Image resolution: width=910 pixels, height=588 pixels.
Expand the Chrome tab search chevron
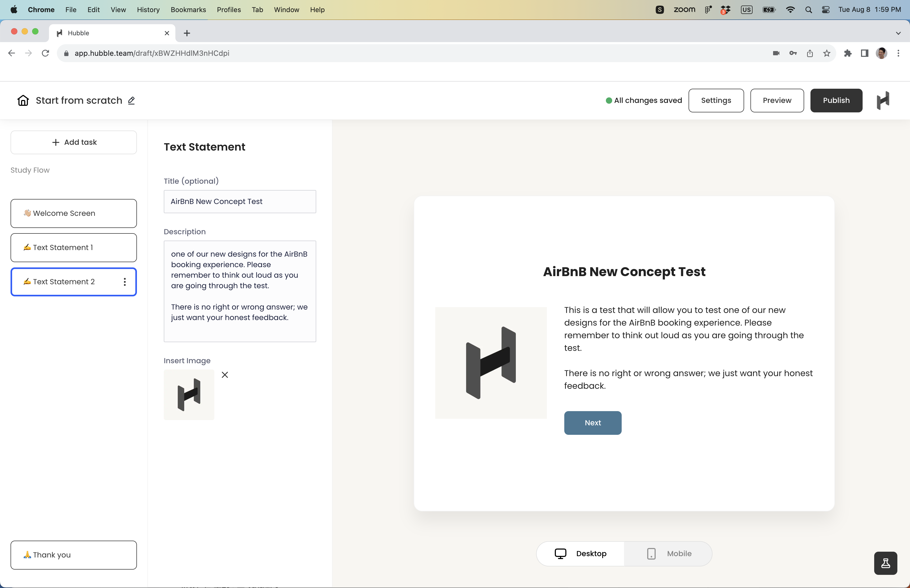point(898,33)
